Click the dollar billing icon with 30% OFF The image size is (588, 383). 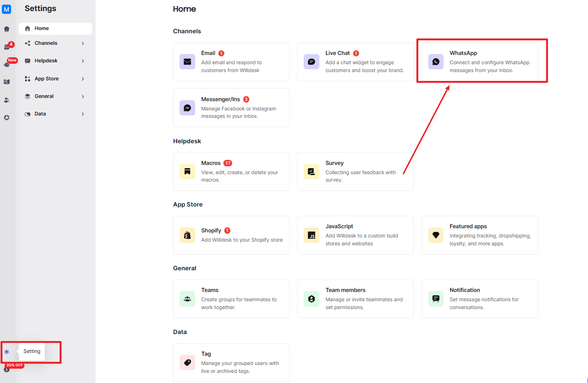pos(6,369)
